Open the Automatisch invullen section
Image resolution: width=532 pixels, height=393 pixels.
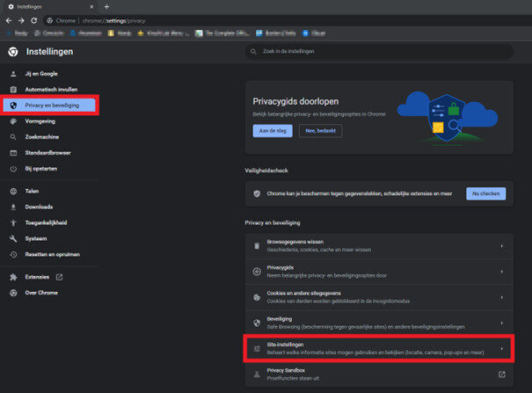click(x=49, y=90)
